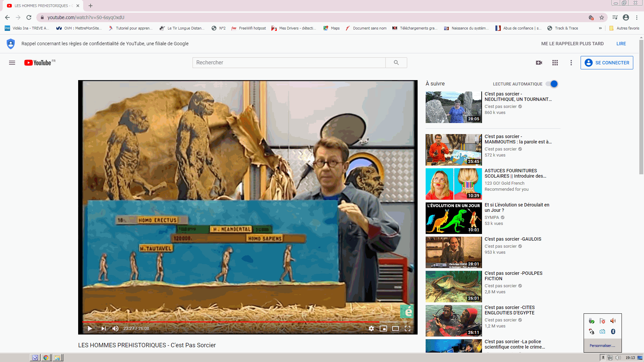Viewport: 644px width, 362px height.
Task: Click the create video camera icon
Action: tap(539, 63)
